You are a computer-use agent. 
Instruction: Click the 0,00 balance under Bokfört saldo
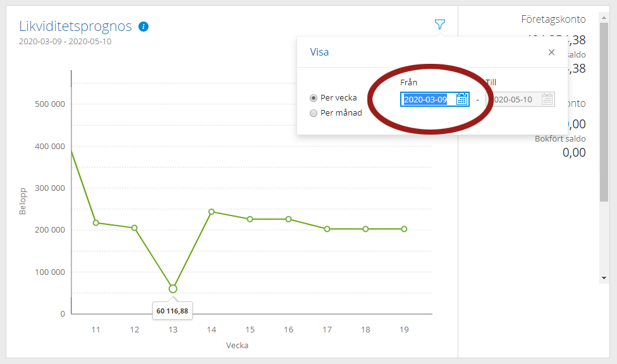click(574, 152)
